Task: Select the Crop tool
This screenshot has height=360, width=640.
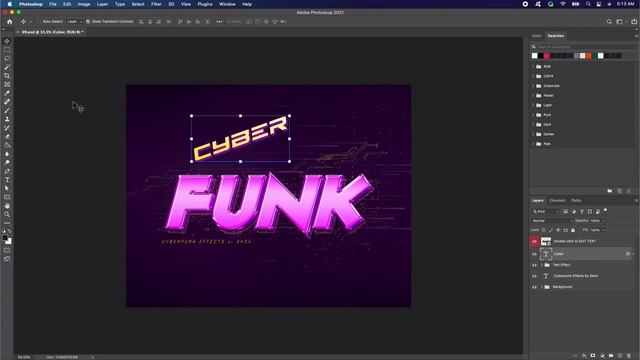Action: point(7,76)
